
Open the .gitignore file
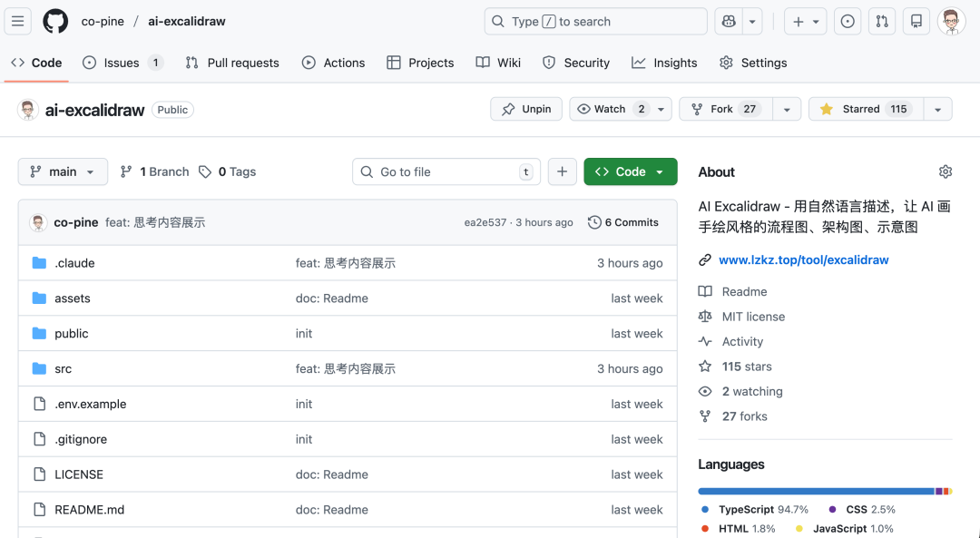coord(81,439)
